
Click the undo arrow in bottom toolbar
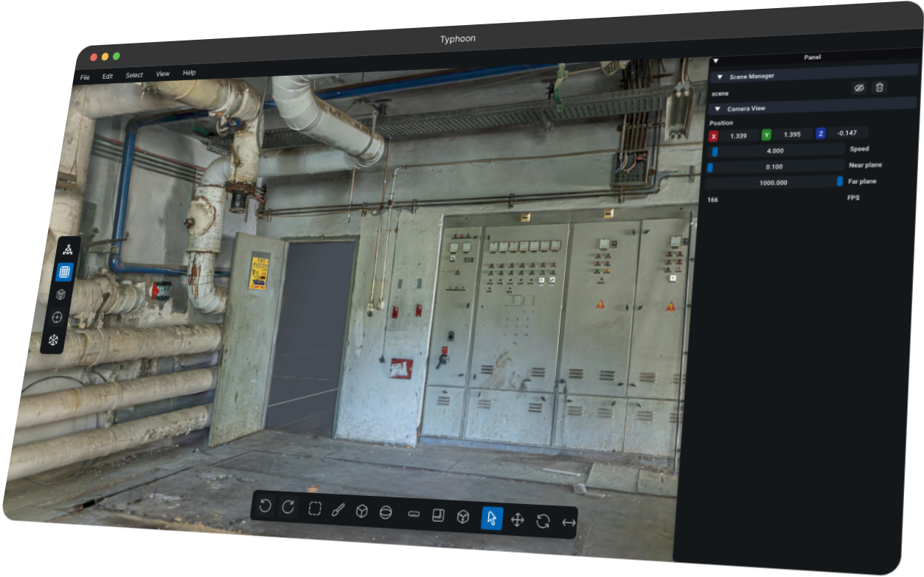coord(265,507)
